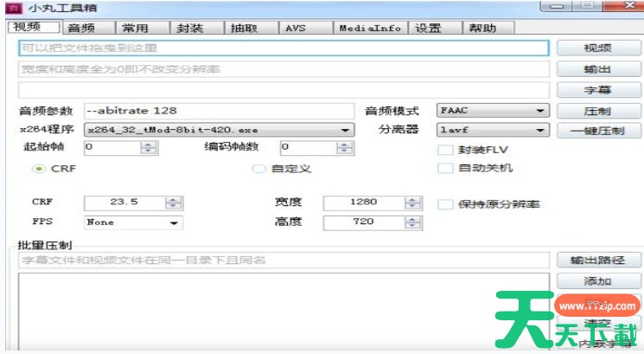Screen dimensions: 644x354
Task: Expand the 分离器 lavf dropdown
Action: [540, 130]
